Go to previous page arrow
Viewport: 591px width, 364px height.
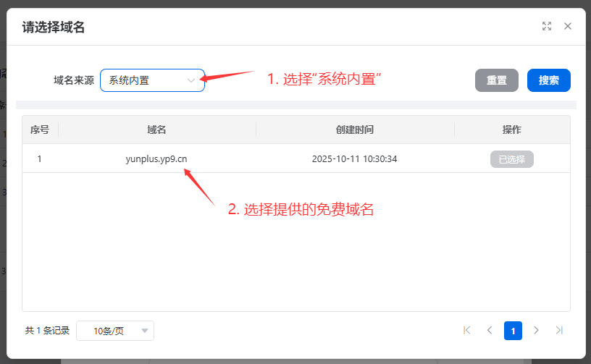[490, 330]
